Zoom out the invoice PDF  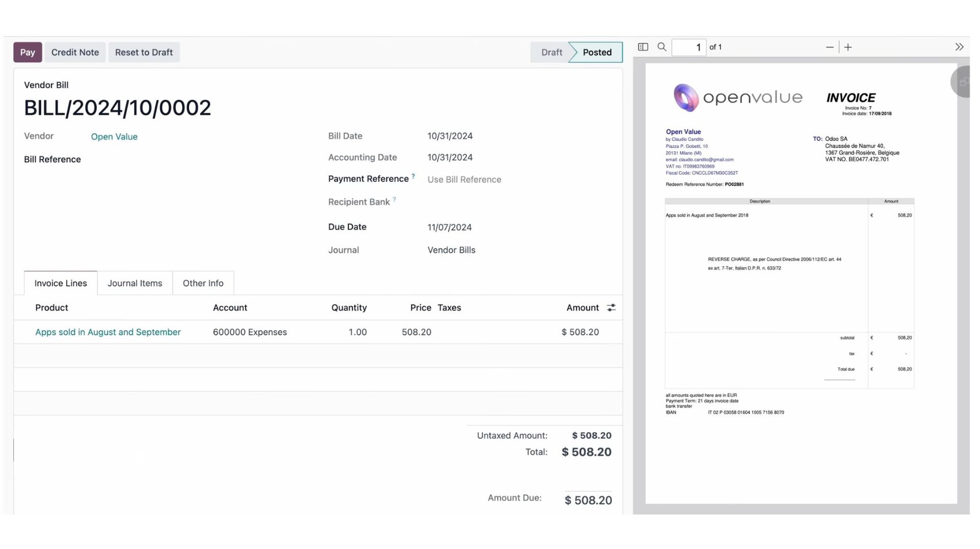pyautogui.click(x=829, y=47)
